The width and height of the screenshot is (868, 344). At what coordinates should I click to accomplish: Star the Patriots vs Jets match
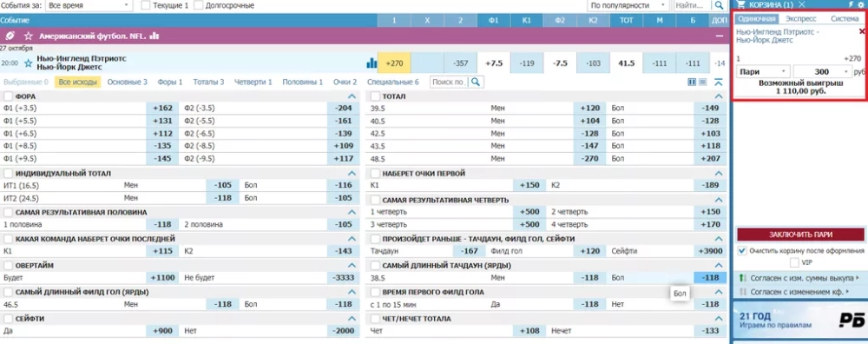(29, 63)
